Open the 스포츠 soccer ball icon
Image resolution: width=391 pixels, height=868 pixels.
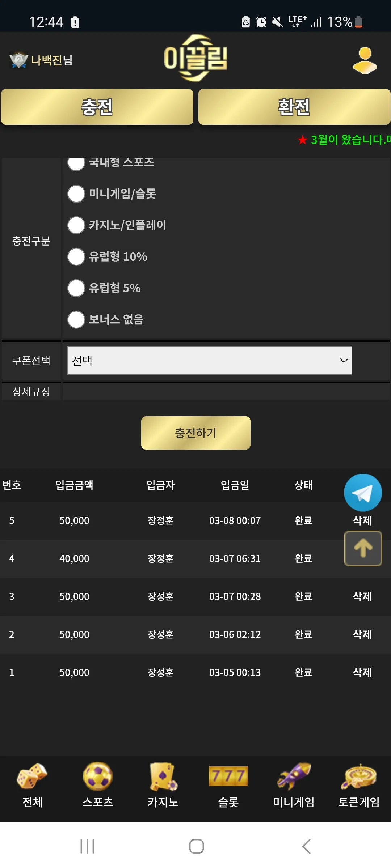pos(98,776)
